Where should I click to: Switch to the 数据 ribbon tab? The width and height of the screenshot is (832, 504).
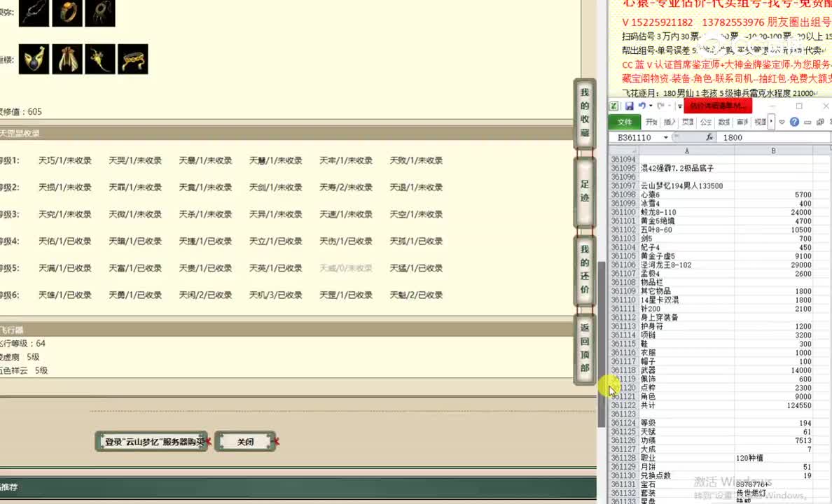tap(723, 122)
